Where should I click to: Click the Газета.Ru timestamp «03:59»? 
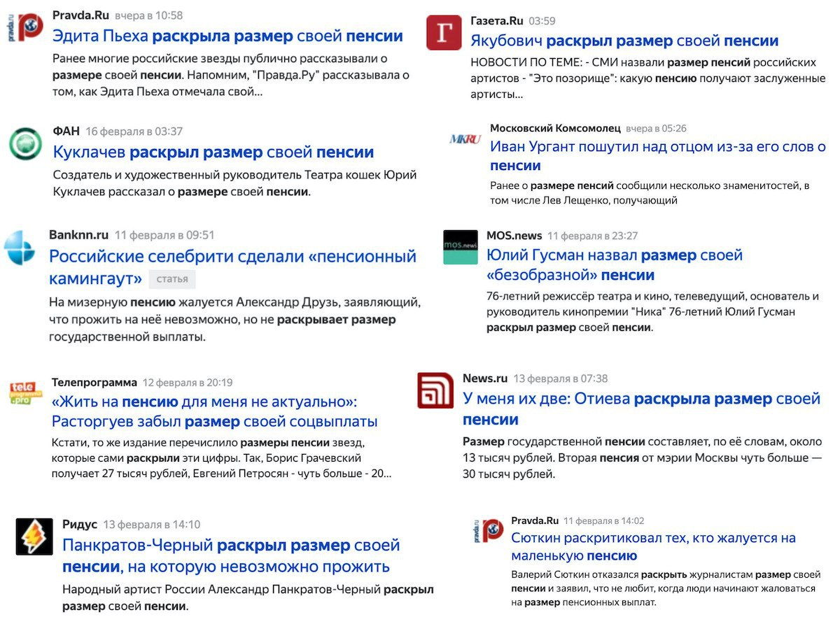click(x=542, y=22)
